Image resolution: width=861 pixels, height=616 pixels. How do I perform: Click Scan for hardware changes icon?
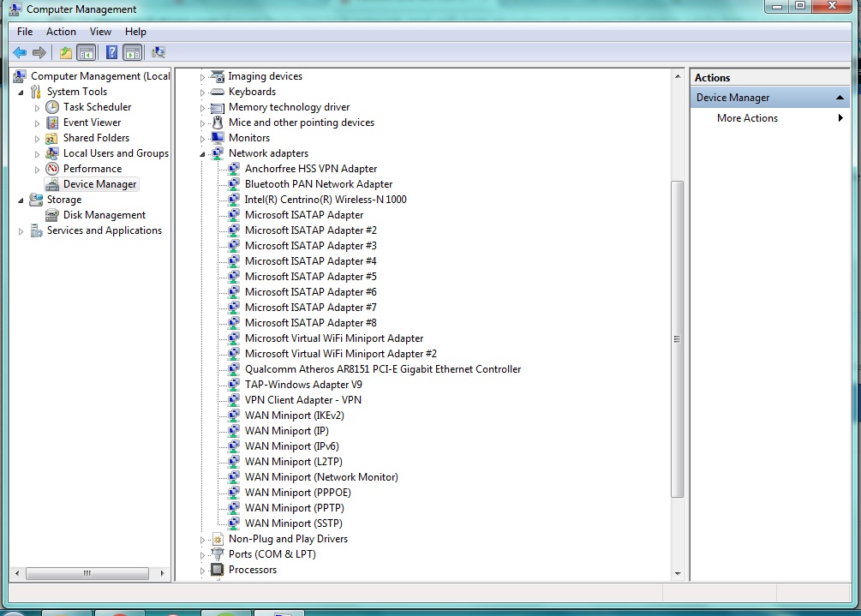tap(158, 53)
